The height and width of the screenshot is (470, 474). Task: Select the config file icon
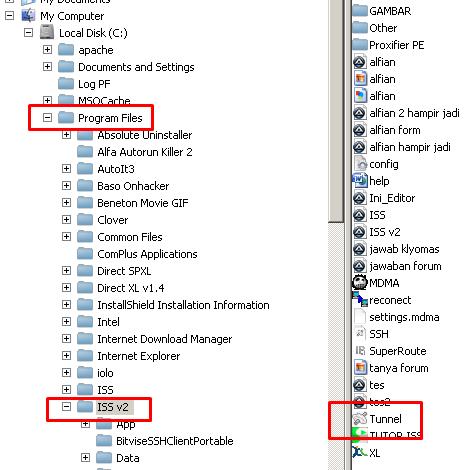coord(360,164)
